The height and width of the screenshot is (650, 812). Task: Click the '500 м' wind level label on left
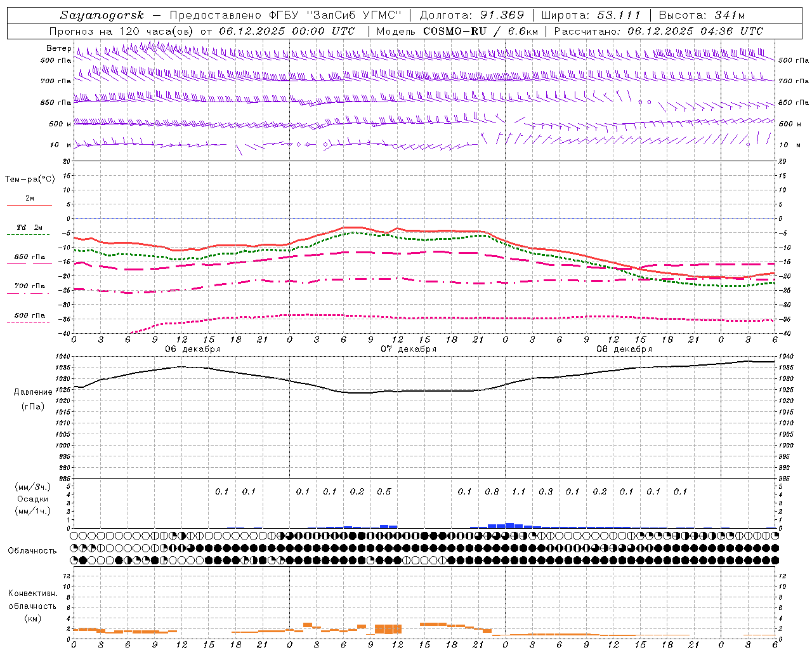[x=60, y=124]
